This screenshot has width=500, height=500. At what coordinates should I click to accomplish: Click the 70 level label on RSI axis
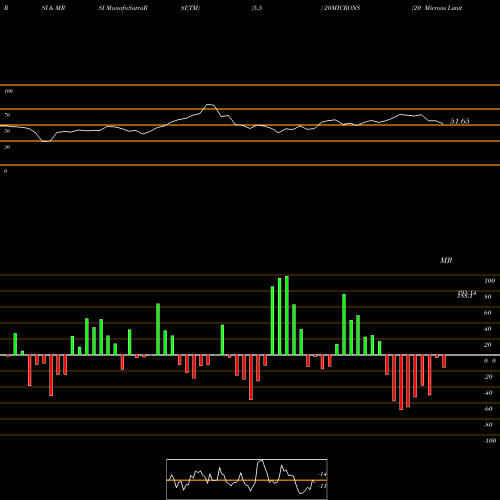[7, 115]
